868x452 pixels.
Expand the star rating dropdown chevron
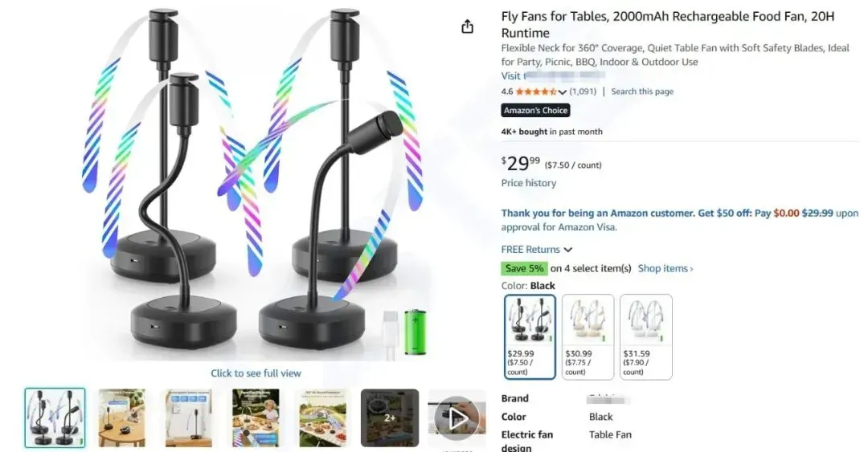click(x=563, y=92)
